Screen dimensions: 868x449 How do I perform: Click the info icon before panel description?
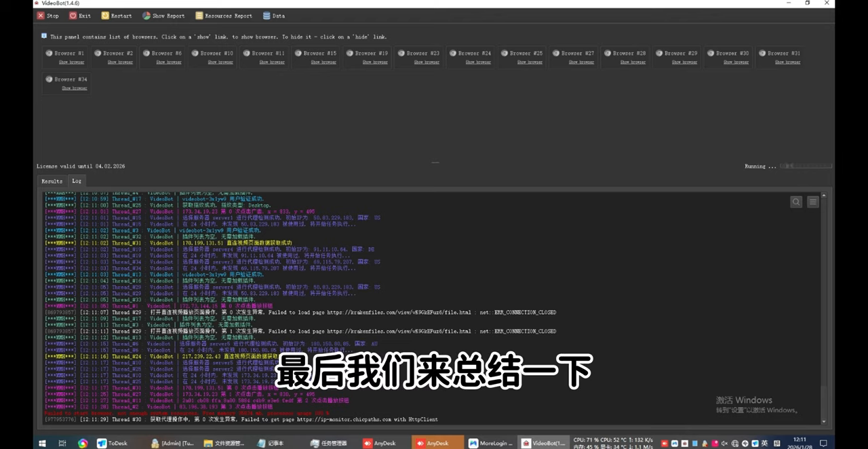pos(44,36)
